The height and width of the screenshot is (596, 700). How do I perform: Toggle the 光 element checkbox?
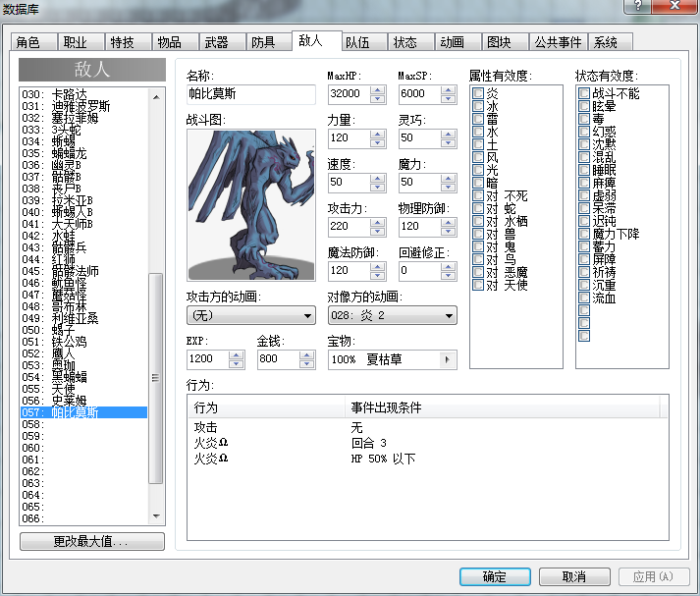tap(478, 170)
